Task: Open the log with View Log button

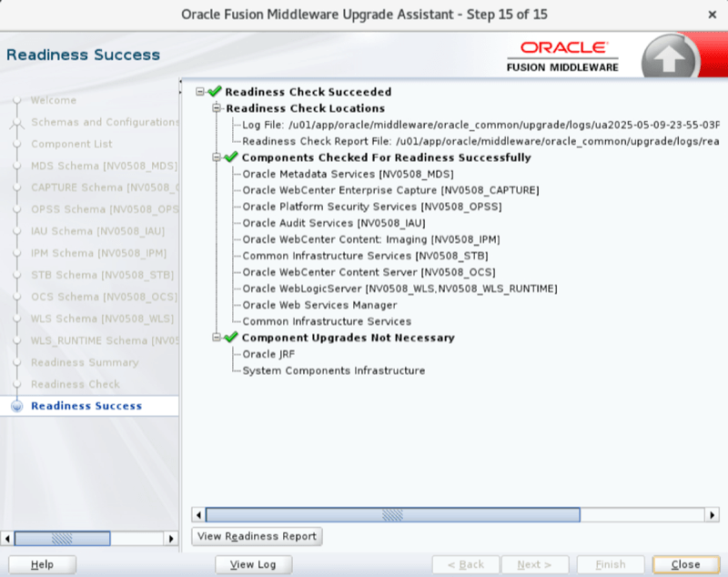Action: click(253, 564)
